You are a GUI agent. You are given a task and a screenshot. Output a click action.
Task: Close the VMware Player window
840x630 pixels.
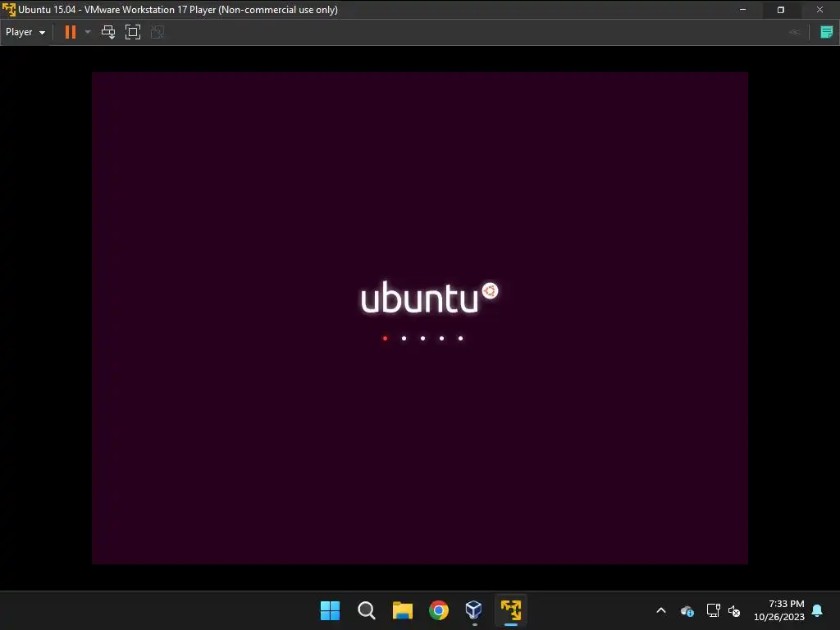[x=819, y=10]
